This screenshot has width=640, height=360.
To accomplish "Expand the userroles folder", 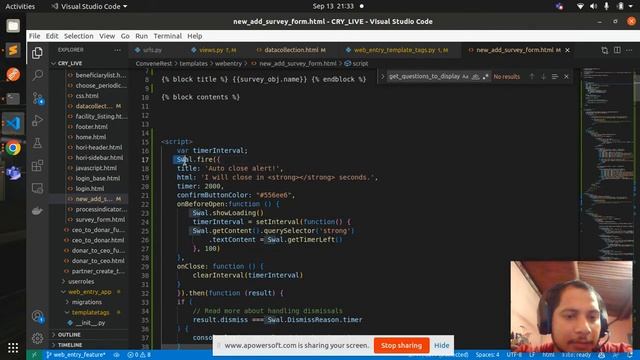I will click(81, 282).
